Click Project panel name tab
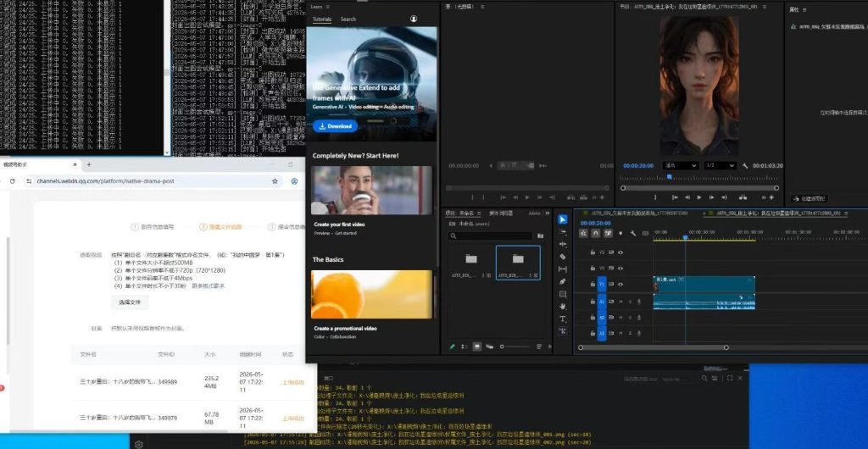This screenshot has width=868, height=449. point(461,213)
